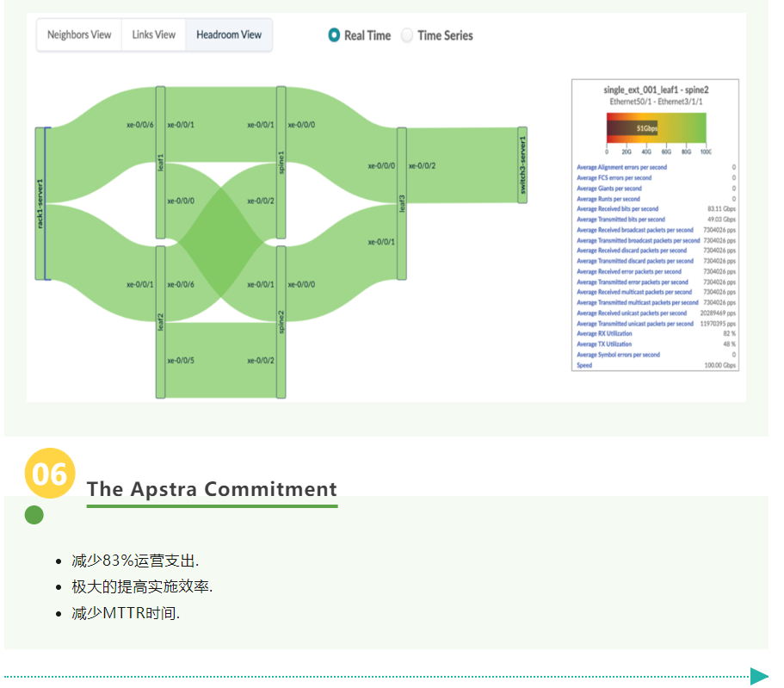Click Average Received error packets per second

[629, 271]
